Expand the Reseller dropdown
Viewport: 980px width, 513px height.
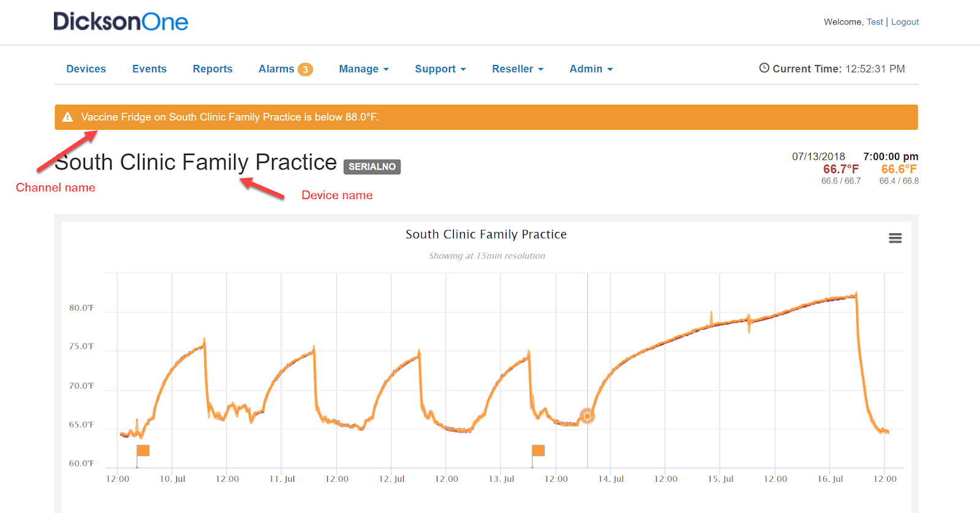517,69
